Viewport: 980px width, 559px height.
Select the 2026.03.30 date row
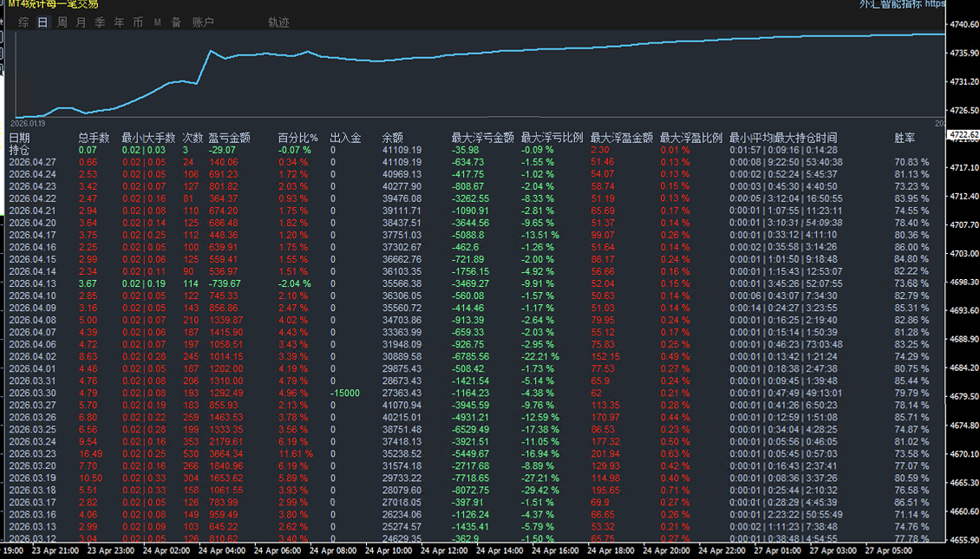32,393
